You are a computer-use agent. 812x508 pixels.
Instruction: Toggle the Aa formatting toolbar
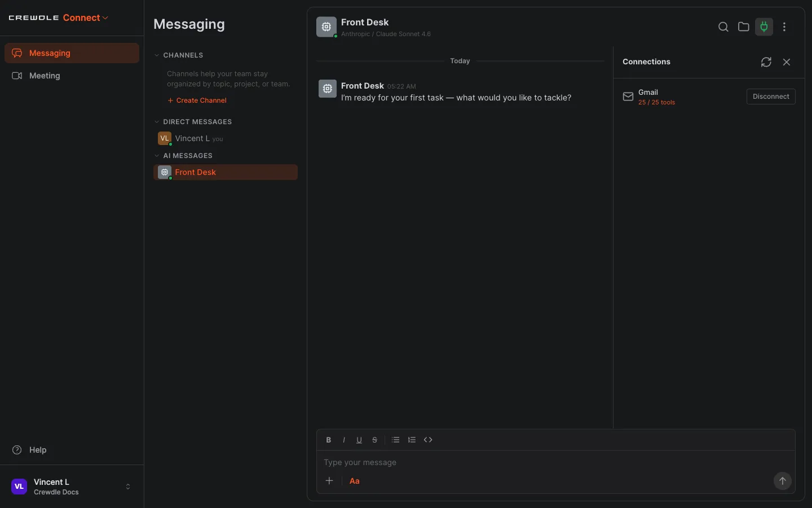coord(355,481)
